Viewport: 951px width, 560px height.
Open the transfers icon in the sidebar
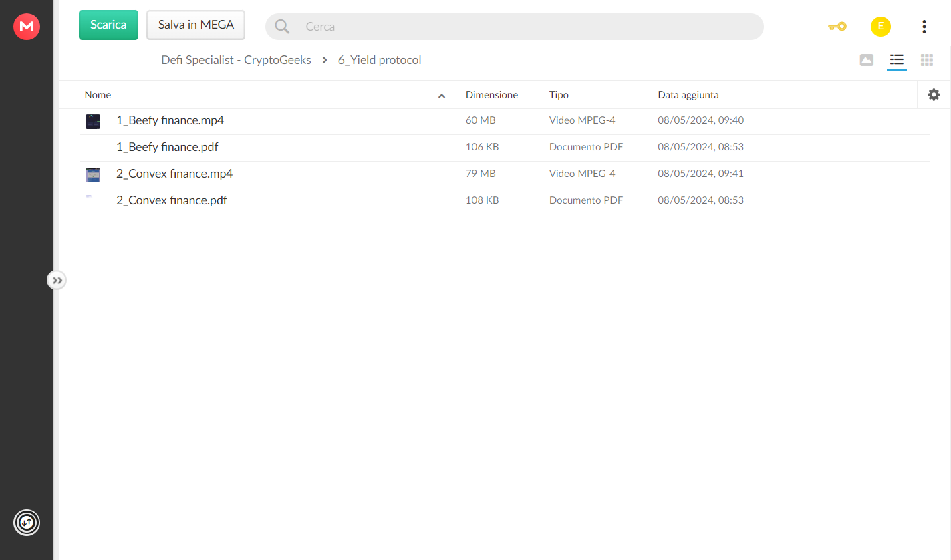27,522
